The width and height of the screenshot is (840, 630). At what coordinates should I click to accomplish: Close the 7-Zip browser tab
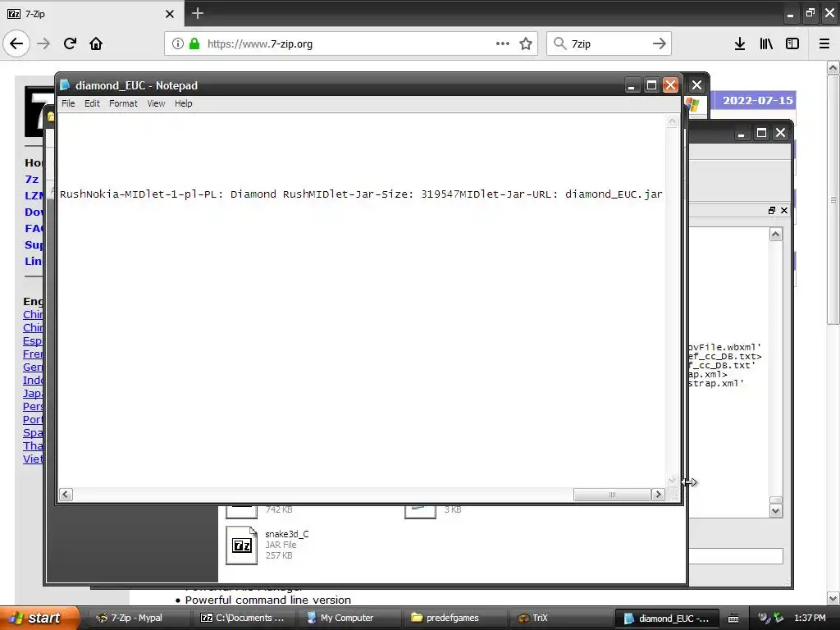(x=169, y=14)
